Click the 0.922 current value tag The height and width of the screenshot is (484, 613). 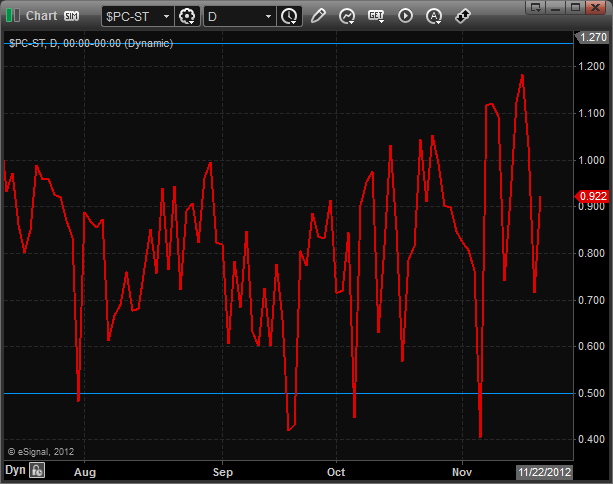click(x=592, y=196)
